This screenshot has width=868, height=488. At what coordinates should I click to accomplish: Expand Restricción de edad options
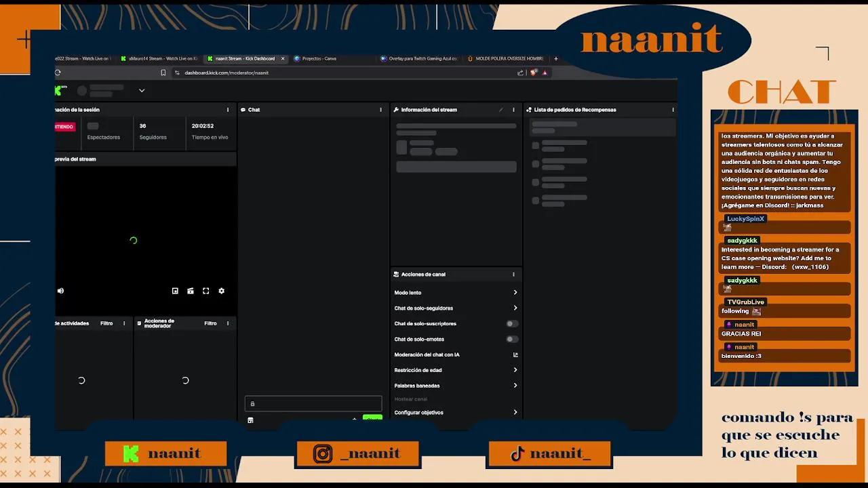[515, 370]
